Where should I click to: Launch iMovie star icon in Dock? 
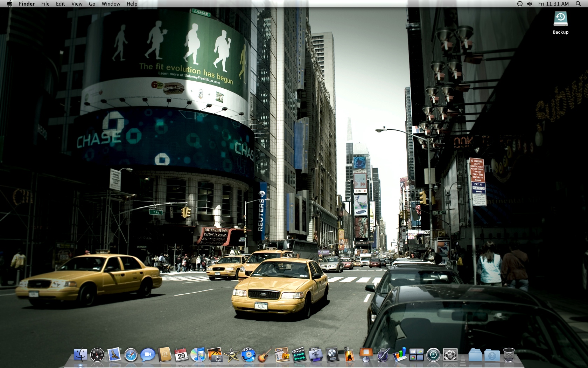(232, 355)
